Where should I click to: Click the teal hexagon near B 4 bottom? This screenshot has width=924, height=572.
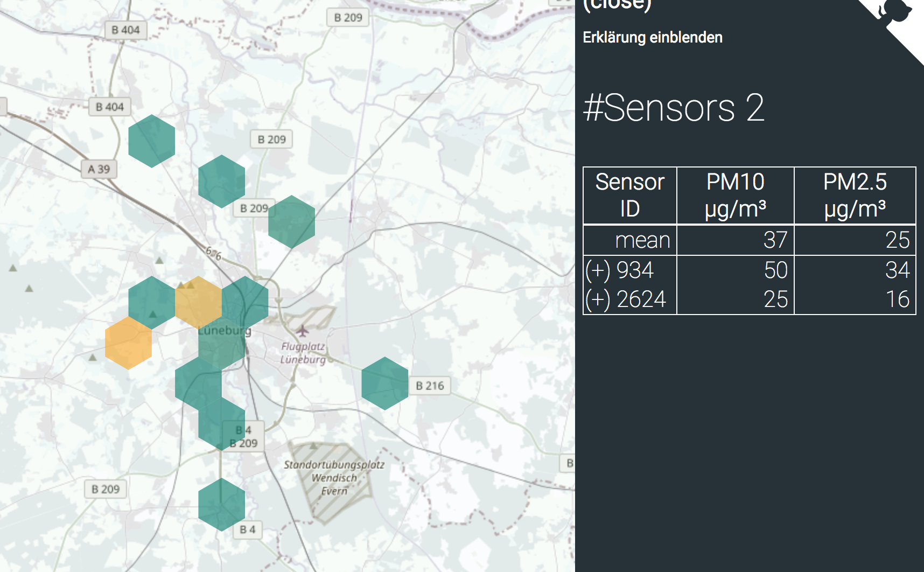(222, 505)
